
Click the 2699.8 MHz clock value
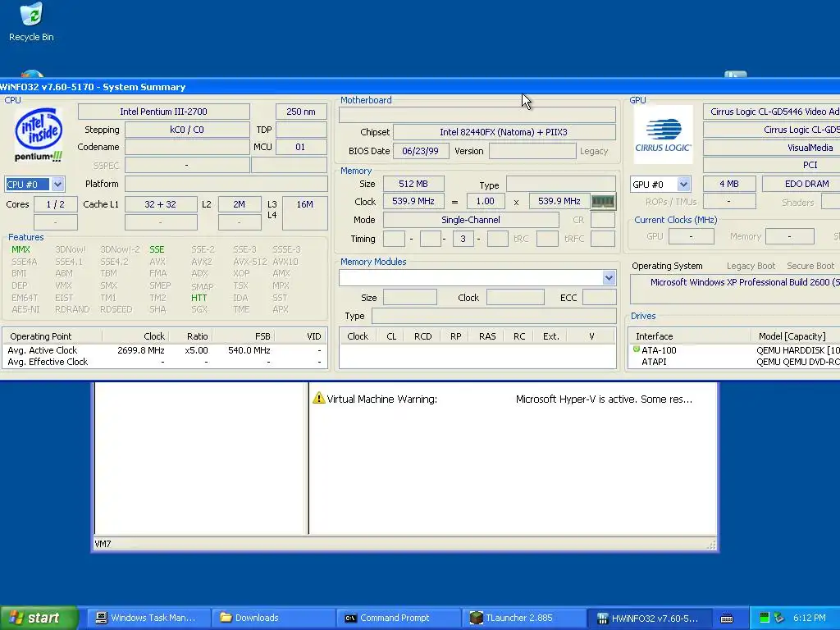tap(141, 349)
